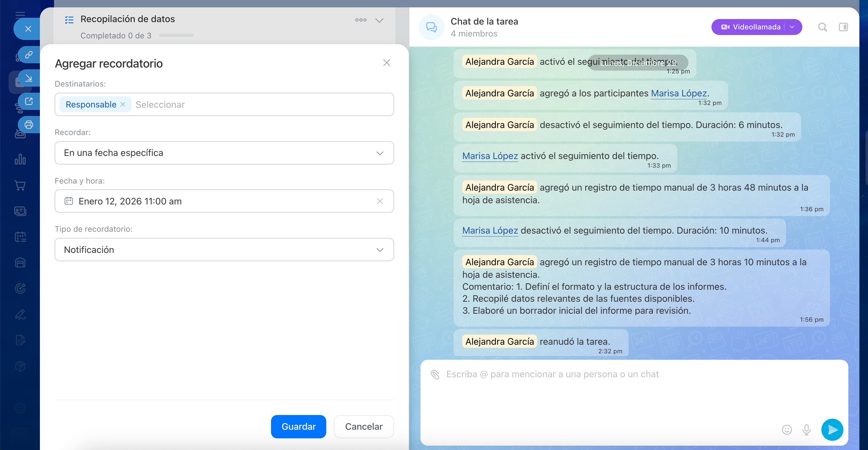Open the emoji picker in chat
This screenshot has width=868, height=450.
[786, 430]
